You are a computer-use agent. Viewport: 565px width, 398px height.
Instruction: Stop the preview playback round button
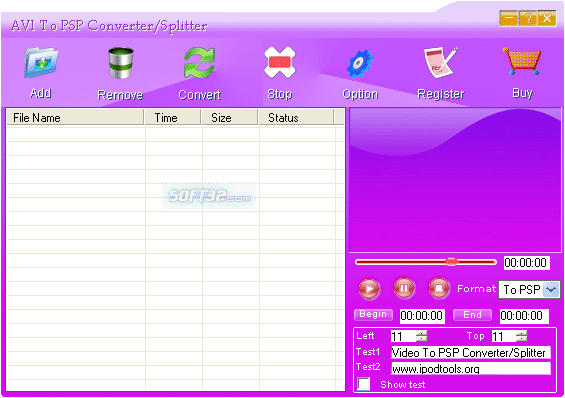(x=439, y=288)
